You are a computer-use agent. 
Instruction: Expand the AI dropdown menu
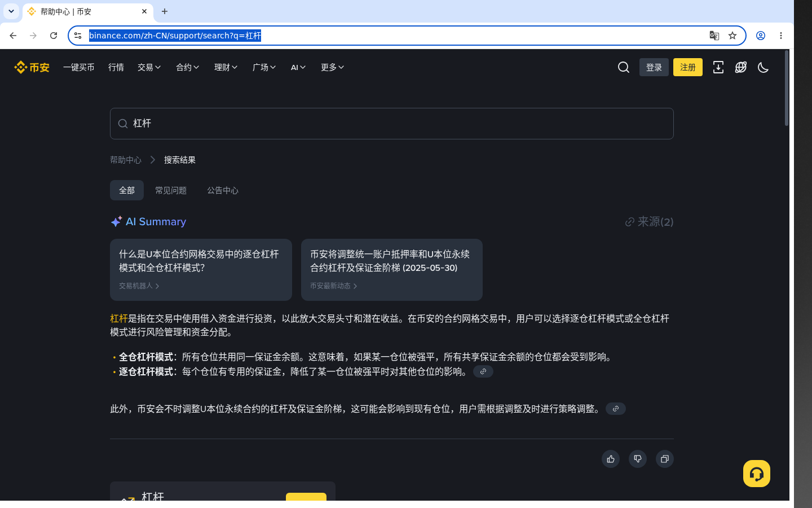coord(298,67)
